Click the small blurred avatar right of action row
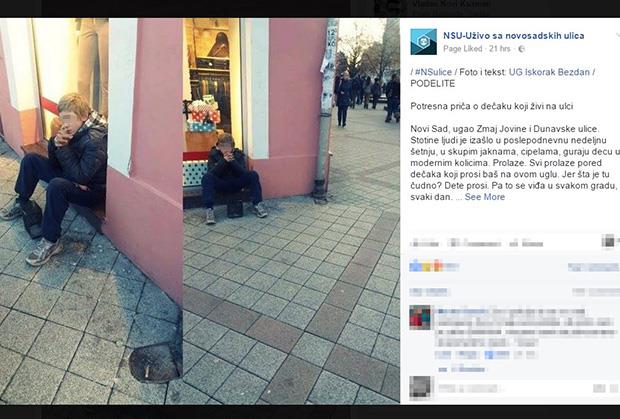The image size is (620, 419). [x=608, y=241]
